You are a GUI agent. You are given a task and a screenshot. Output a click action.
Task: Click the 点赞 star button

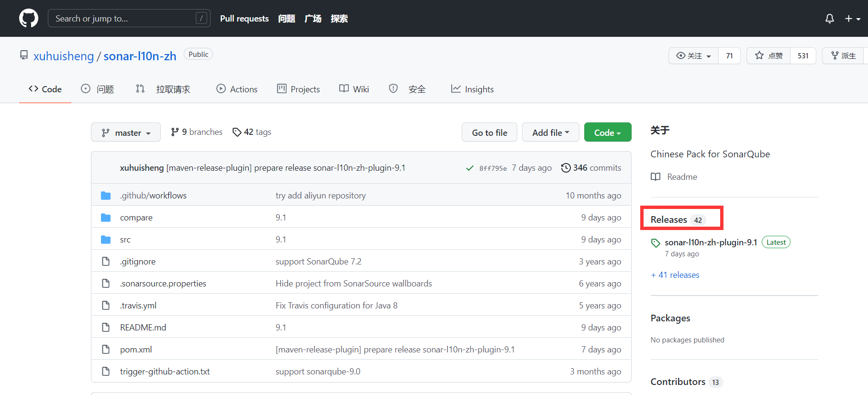click(x=769, y=55)
